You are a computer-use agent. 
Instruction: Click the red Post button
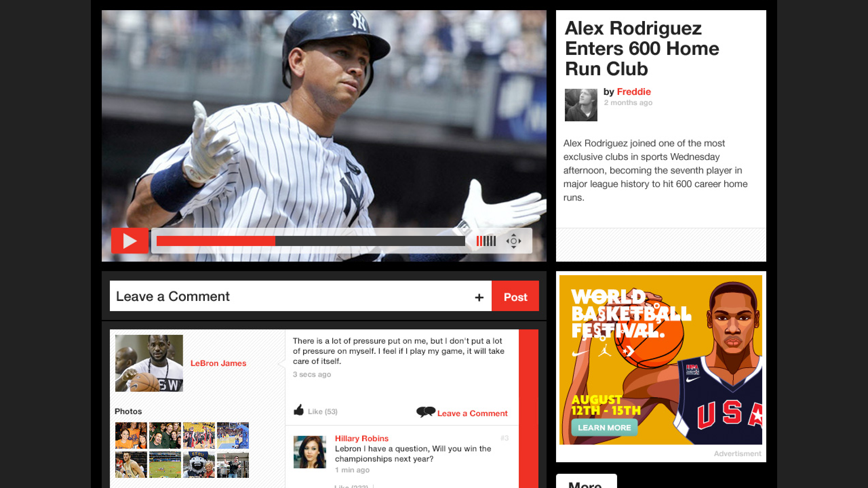coord(515,296)
